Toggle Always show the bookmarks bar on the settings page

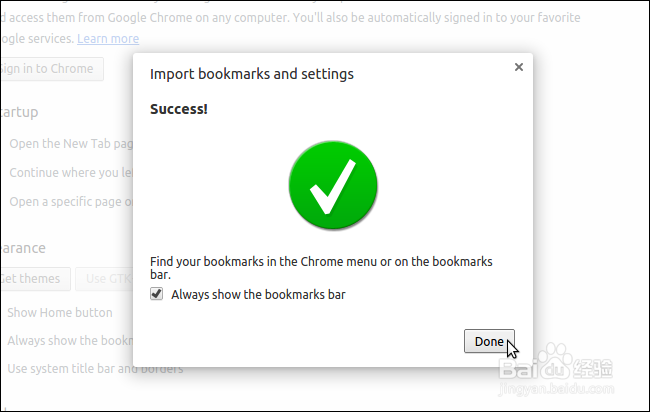click(70, 340)
